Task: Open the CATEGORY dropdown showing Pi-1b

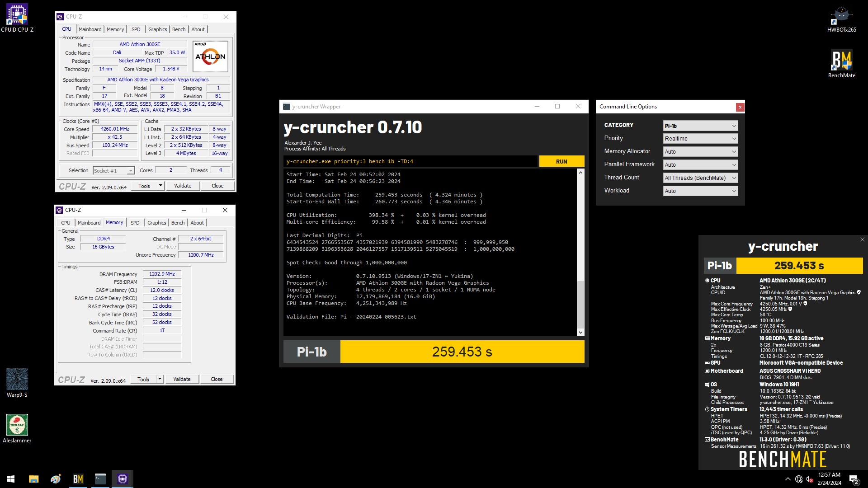Action: click(700, 126)
